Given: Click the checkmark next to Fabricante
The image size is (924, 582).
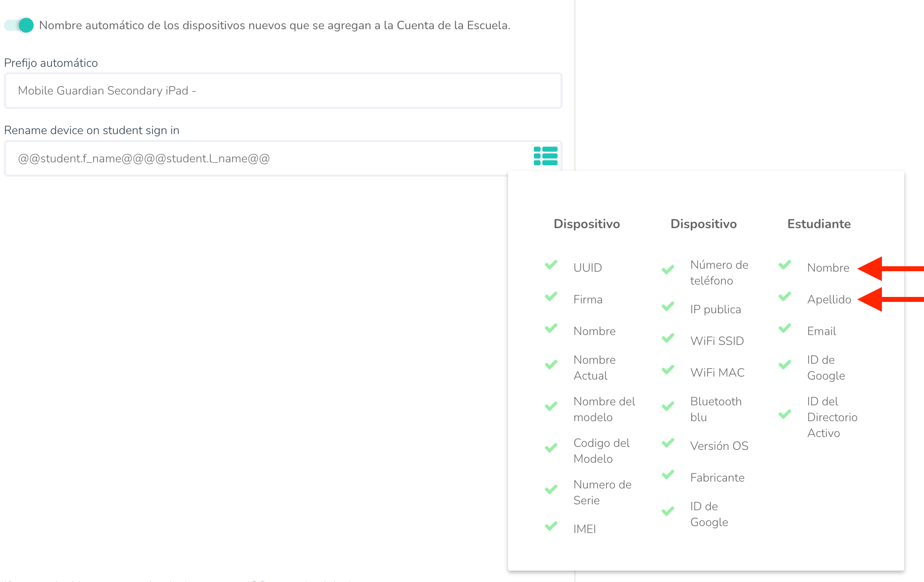Looking at the screenshot, I should pos(668,475).
